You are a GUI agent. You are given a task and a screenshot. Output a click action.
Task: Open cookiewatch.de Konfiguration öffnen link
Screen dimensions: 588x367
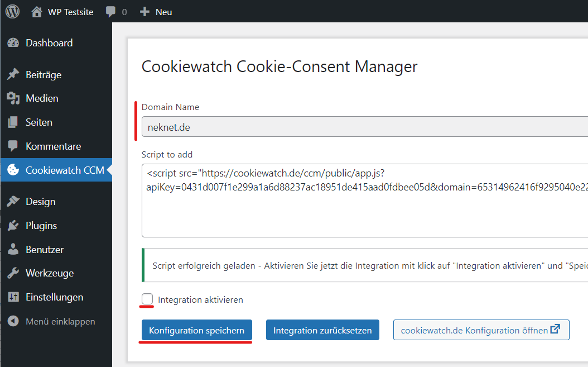pyautogui.click(x=481, y=330)
